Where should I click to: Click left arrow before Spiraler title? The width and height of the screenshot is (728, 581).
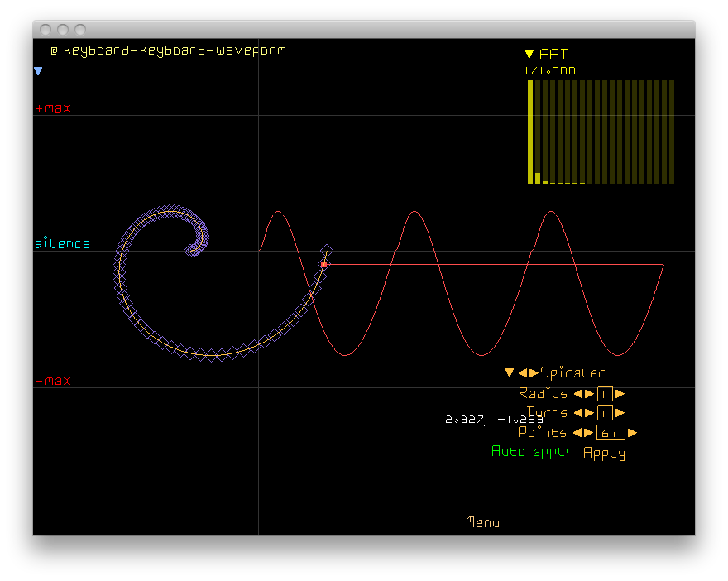pos(523,373)
